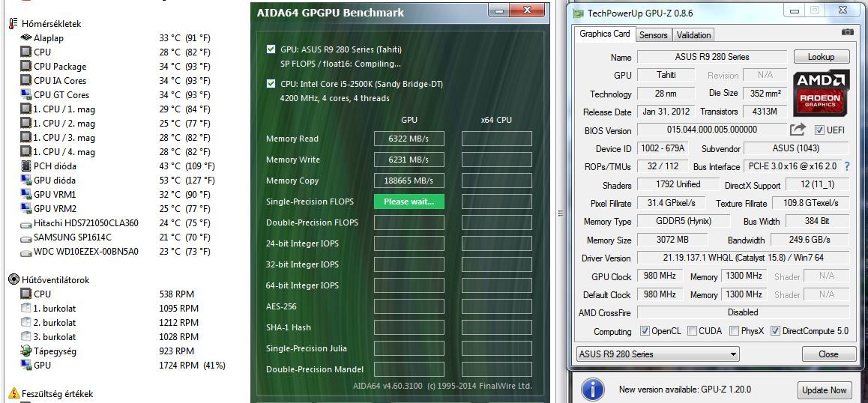Toggle the CUDA checkbox
868x403 pixels.
(x=692, y=331)
